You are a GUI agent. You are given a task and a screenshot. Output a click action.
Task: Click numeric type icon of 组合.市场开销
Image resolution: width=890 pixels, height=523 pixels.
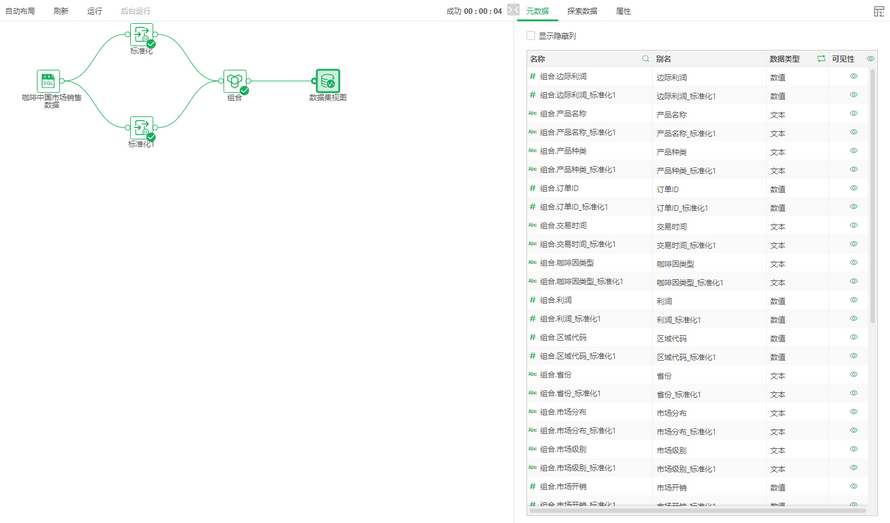tap(532, 486)
